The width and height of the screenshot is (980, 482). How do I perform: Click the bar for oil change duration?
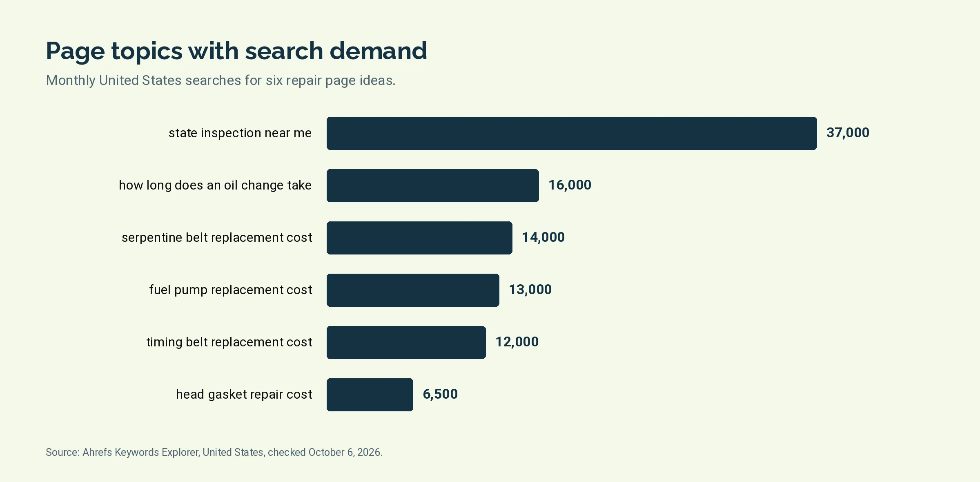[x=433, y=185]
